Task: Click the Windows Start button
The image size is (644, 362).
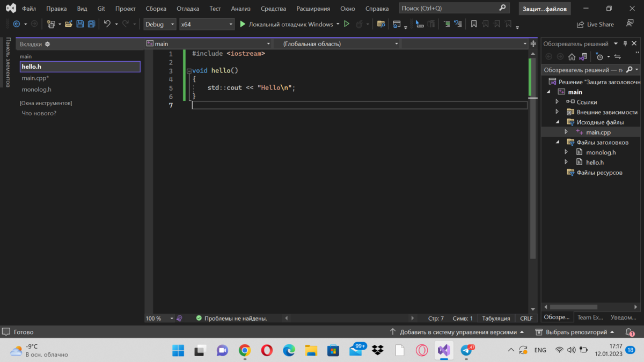Action: coord(178,350)
